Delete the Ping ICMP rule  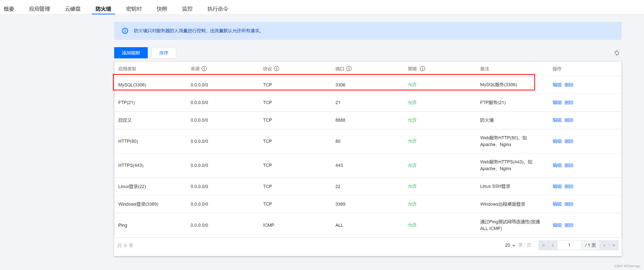[569, 225]
